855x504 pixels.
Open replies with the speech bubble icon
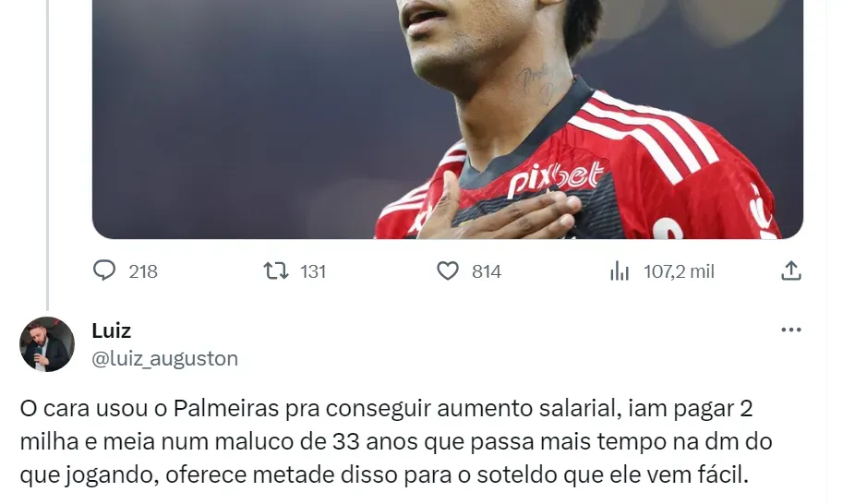point(104,270)
